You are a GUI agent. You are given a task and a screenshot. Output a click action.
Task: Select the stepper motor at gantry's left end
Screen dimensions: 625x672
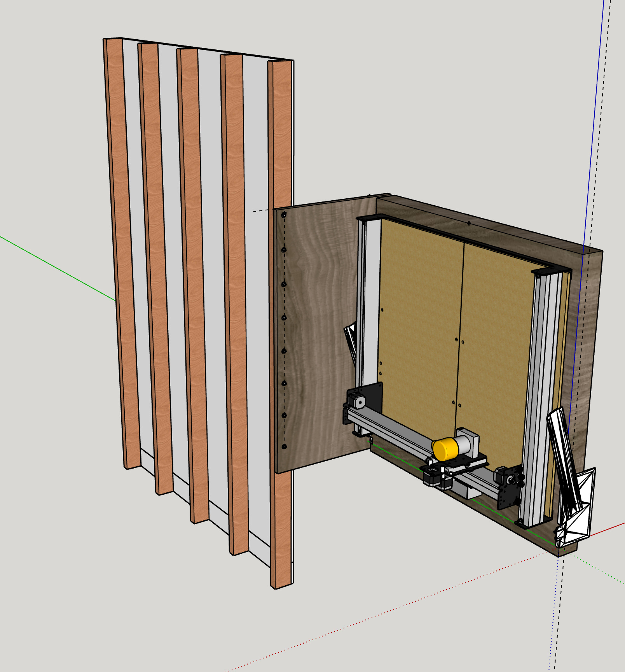[x=357, y=401]
